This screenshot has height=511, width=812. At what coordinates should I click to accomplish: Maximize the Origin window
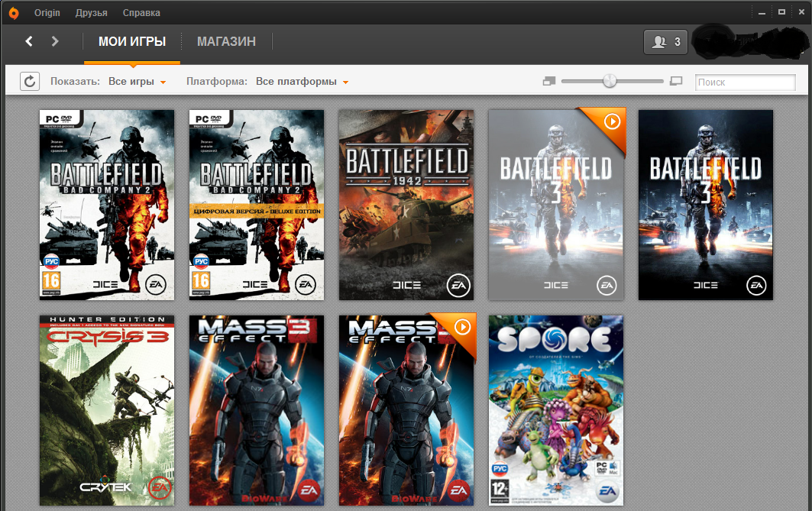(x=781, y=12)
